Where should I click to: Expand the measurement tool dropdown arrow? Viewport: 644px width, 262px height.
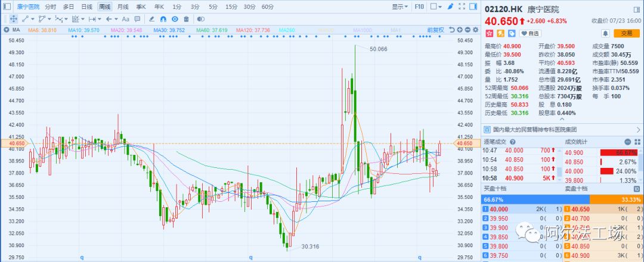100,19
